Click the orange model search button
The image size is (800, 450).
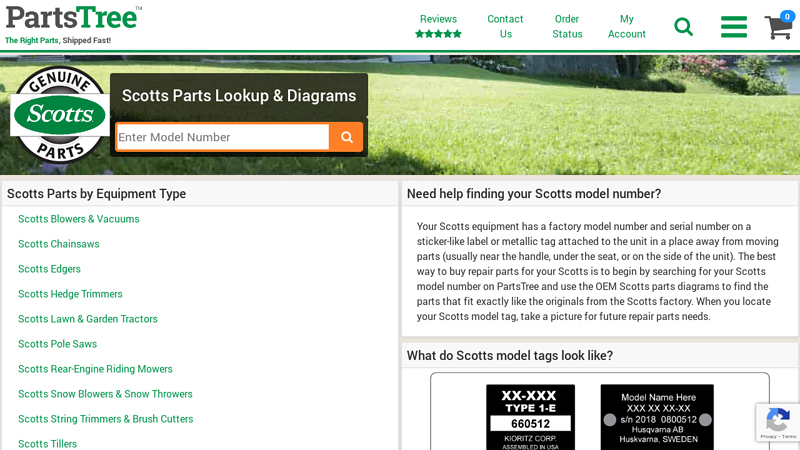click(x=346, y=137)
